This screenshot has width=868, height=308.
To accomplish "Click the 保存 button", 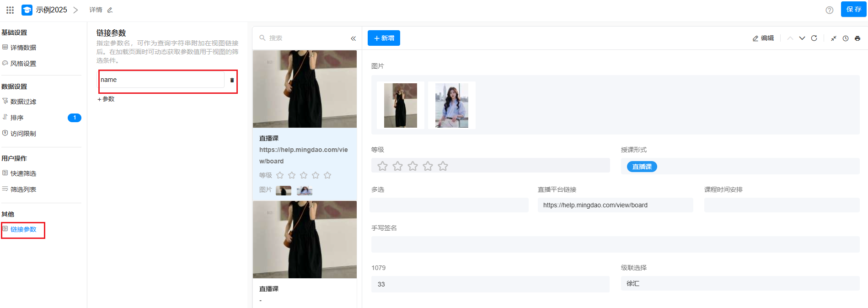I will click(x=853, y=9).
